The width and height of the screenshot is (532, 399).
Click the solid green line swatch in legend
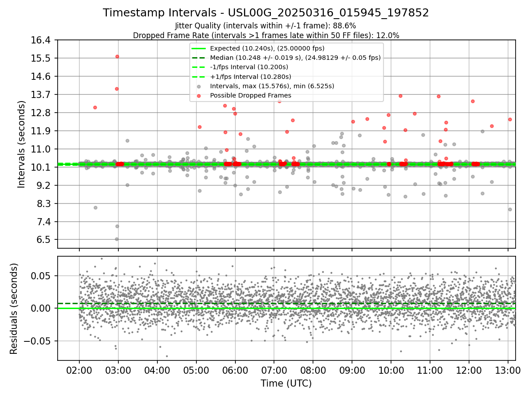[x=199, y=48]
